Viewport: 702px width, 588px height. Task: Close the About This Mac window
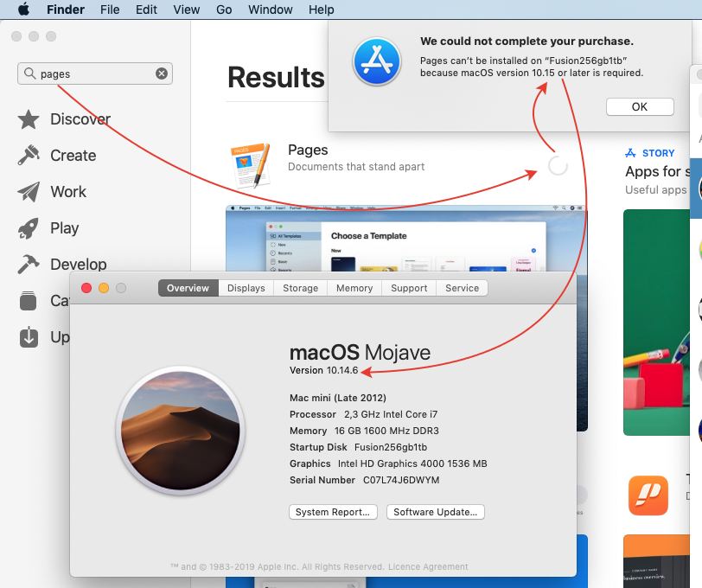tap(86, 288)
